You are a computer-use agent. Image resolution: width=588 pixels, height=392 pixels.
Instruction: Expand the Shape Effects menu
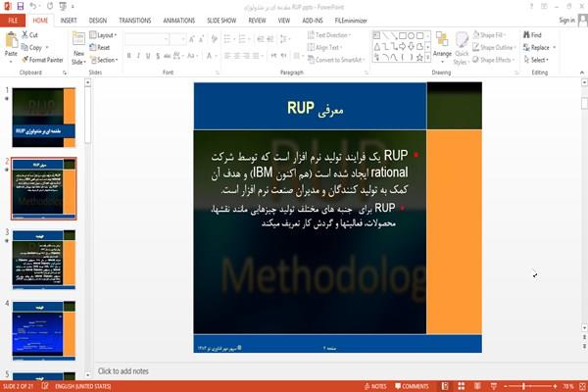coord(494,60)
